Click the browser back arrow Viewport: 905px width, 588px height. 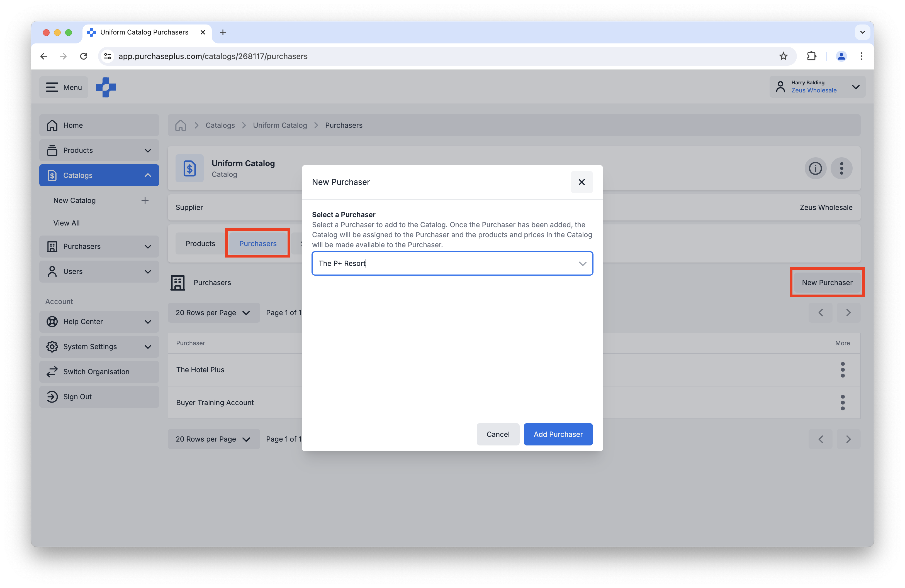click(44, 56)
